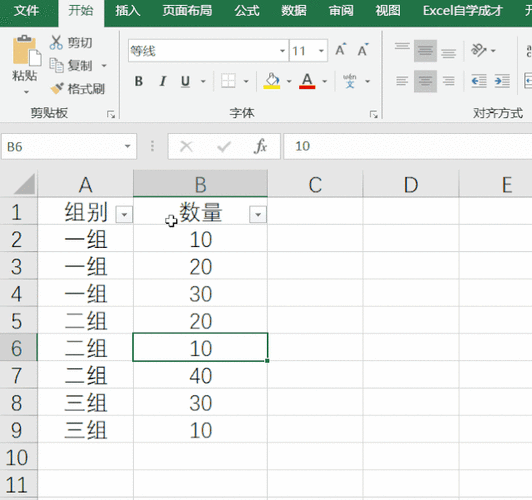The height and width of the screenshot is (500, 532).
Task: Align text right
Action: (x=449, y=81)
